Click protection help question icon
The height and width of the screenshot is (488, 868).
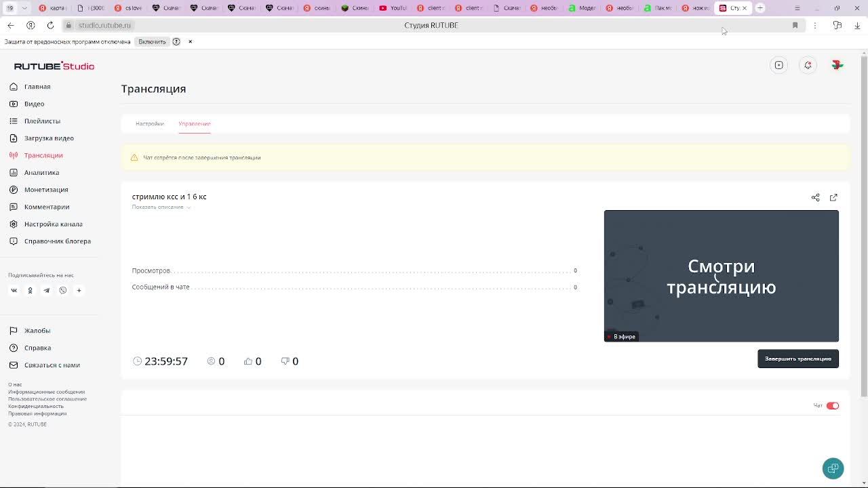(176, 41)
